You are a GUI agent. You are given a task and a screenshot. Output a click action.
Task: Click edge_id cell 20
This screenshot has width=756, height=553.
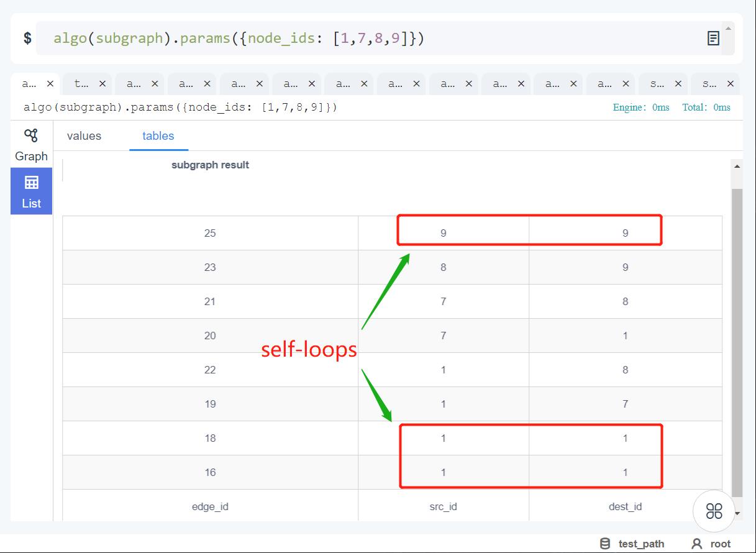(x=210, y=336)
